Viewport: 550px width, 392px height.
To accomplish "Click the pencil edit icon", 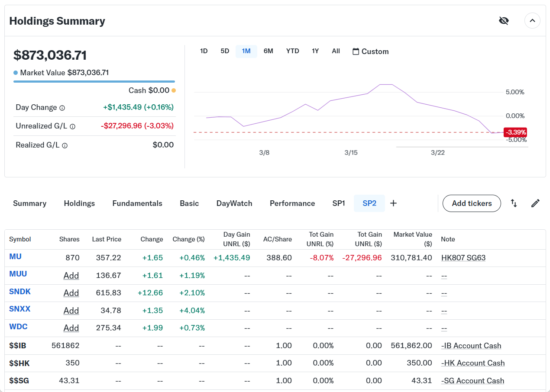I will (x=535, y=203).
